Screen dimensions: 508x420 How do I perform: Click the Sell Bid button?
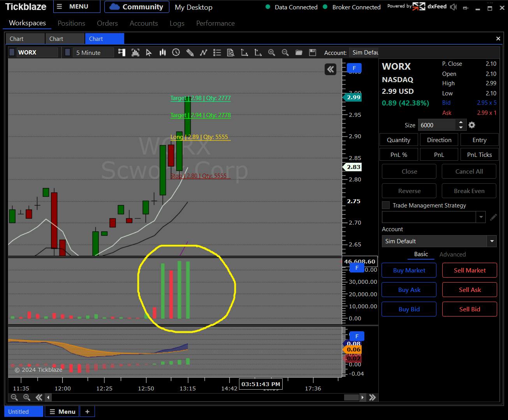click(x=469, y=309)
